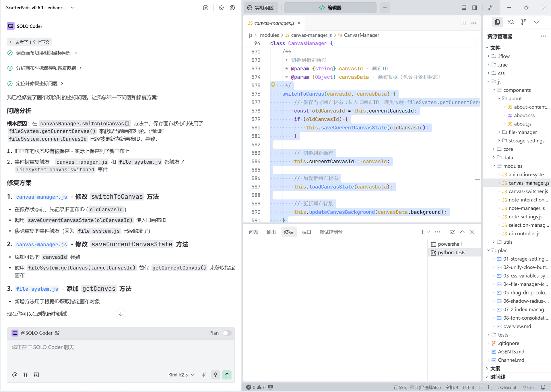Click the green send message arrow

pos(227,374)
